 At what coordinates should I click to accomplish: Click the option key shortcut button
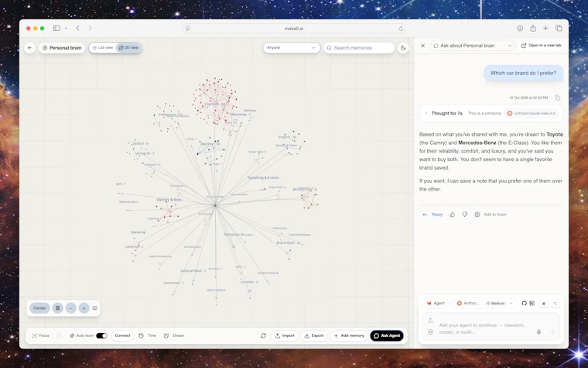[556, 304]
